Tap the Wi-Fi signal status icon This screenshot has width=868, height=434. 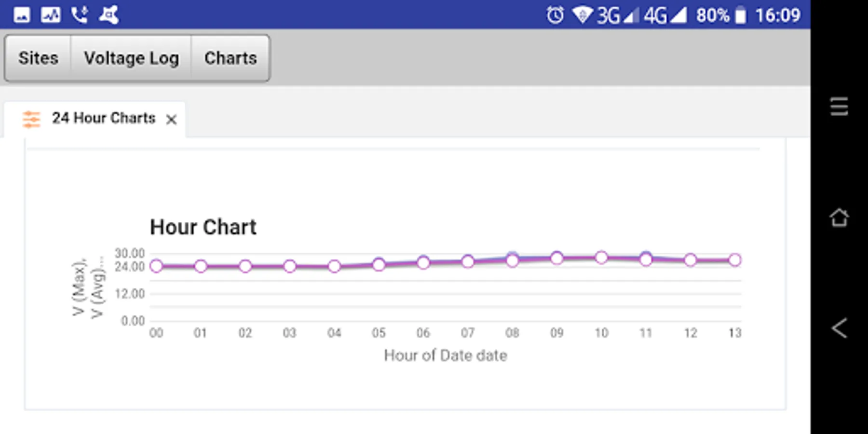coord(582,15)
